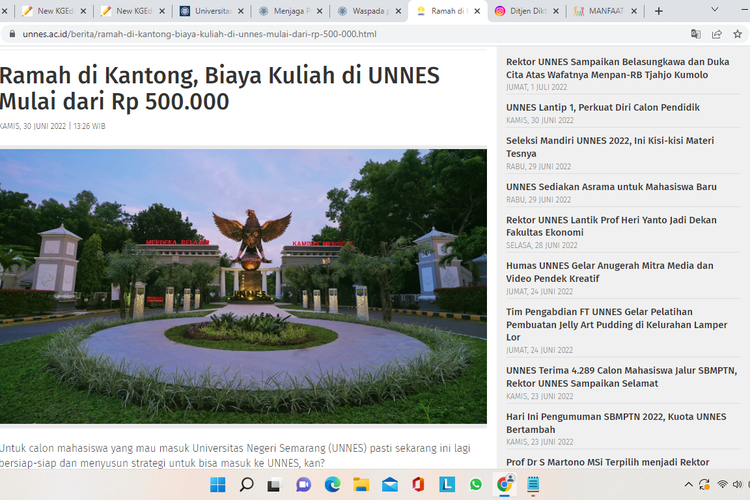Click the Windows Start button

(217, 485)
